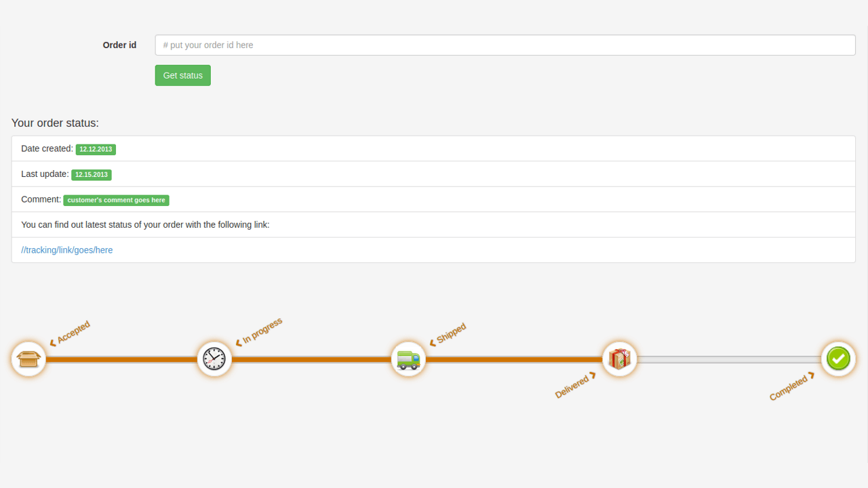This screenshot has height=488, width=868.
Task: Select the Accepted box icon on the timeline
Action: (x=28, y=359)
